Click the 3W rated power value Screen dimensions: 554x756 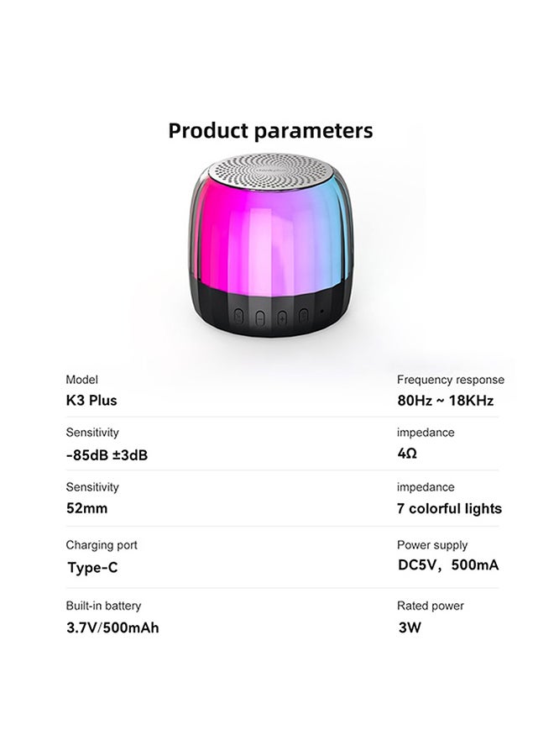410,627
